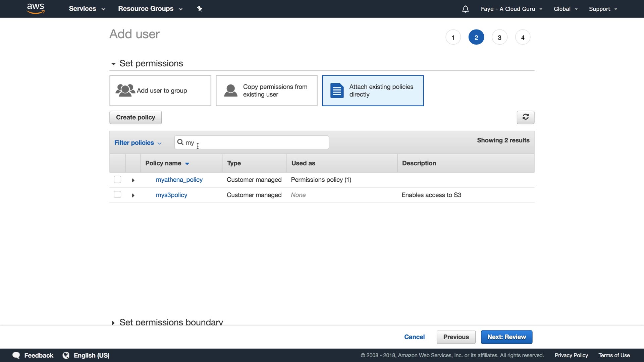The width and height of the screenshot is (644, 362).
Task: Click the pin shortcut icon in navbar
Action: 200,9
